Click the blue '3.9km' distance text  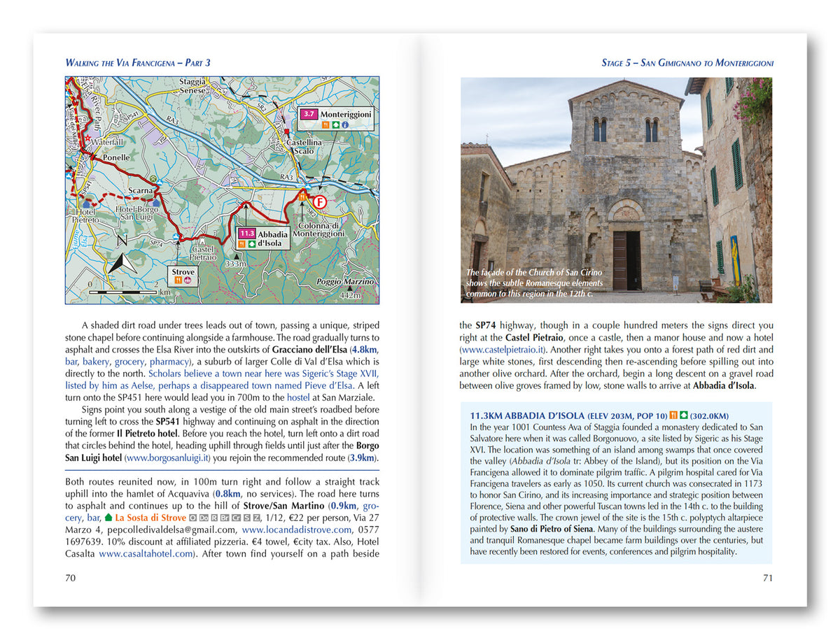pos(363,459)
